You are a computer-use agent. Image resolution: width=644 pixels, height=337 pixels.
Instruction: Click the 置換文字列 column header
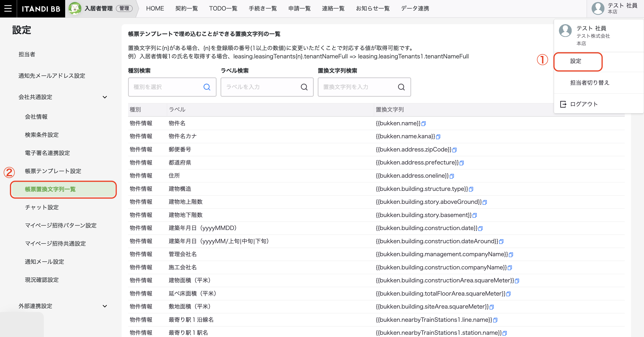[x=390, y=110]
